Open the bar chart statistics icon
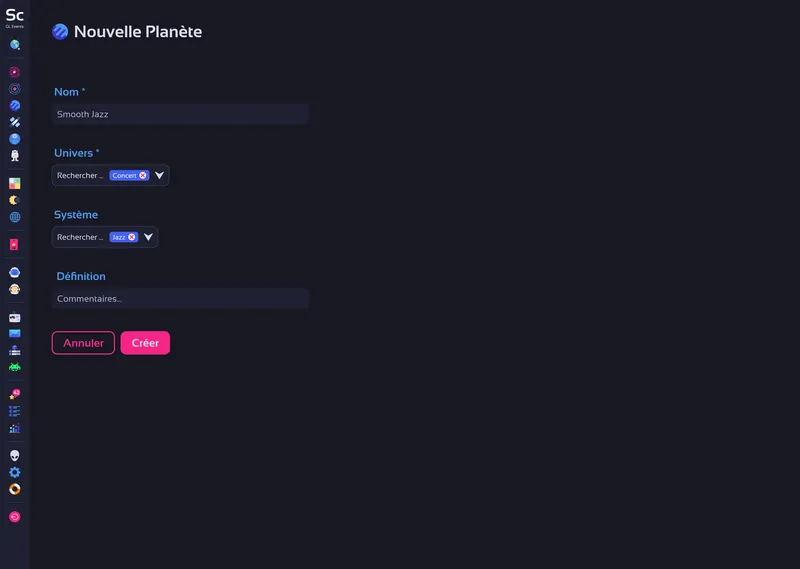 tap(15, 428)
